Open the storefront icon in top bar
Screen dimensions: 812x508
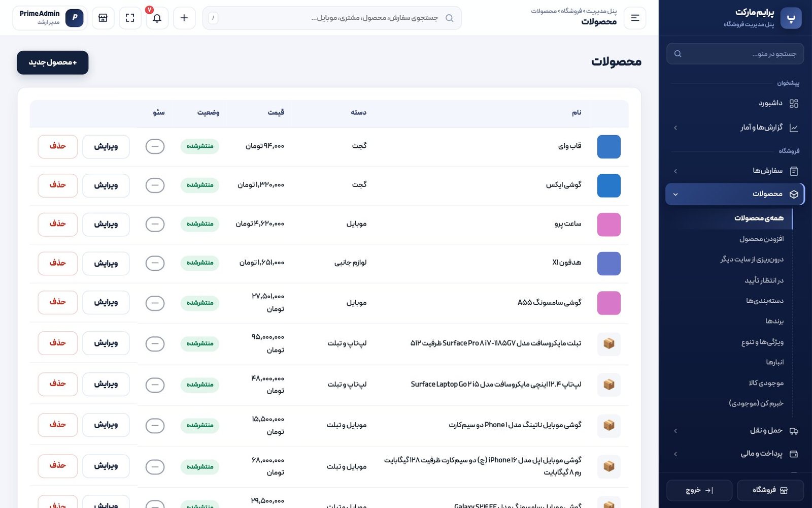103,18
